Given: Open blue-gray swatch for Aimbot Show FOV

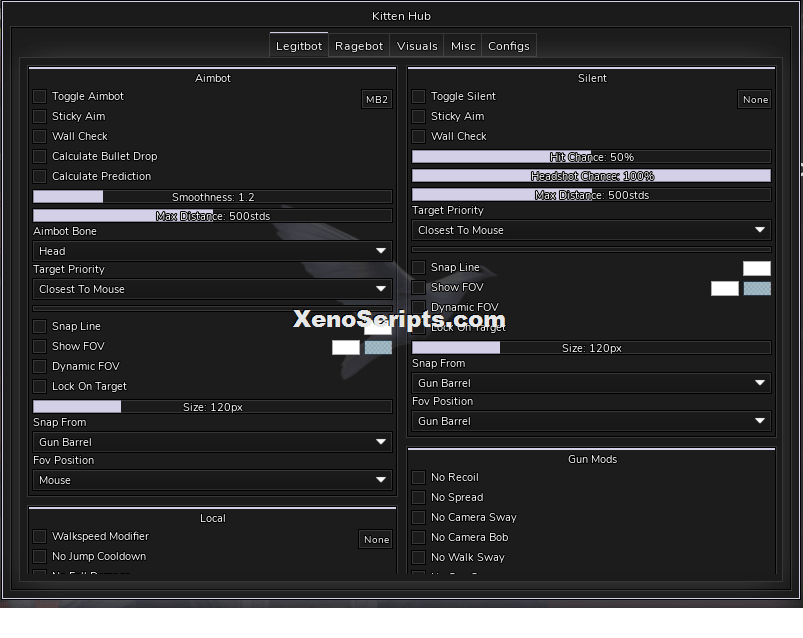Looking at the screenshot, I should point(378,347).
